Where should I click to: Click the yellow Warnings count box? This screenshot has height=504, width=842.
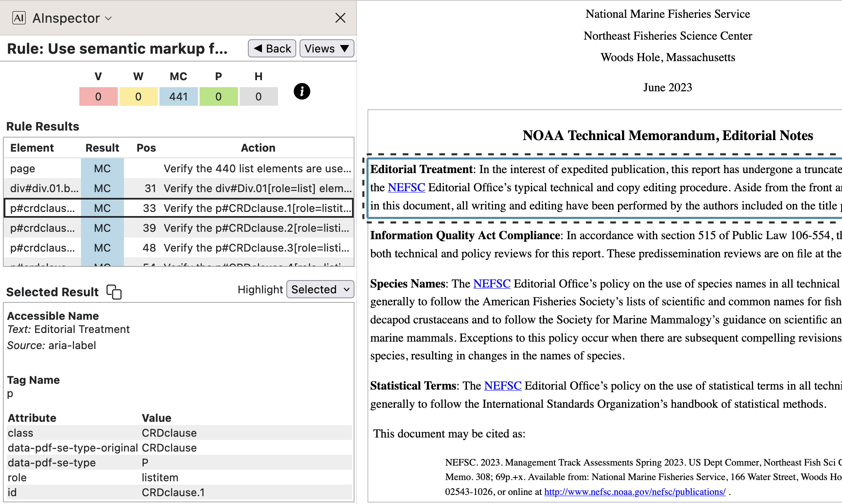[138, 97]
